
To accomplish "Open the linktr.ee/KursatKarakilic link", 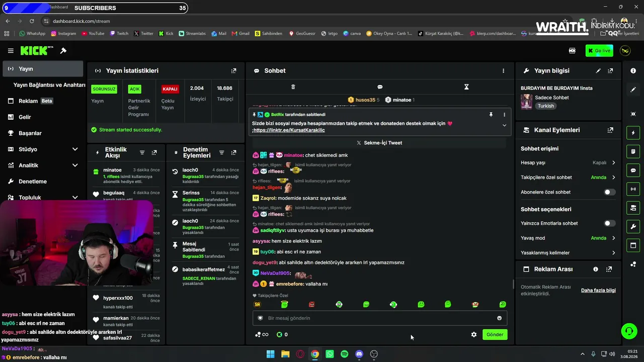I will tap(289, 130).
